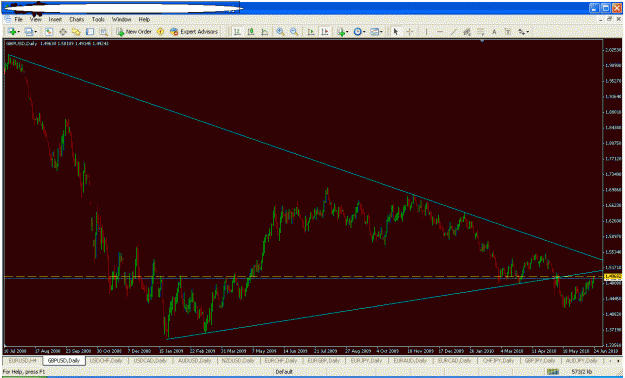Zoom in on the chart
The image size is (625, 378).
[x=281, y=32]
